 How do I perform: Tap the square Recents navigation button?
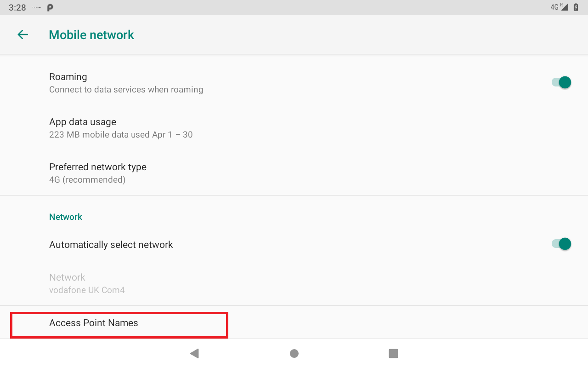coord(393,353)
